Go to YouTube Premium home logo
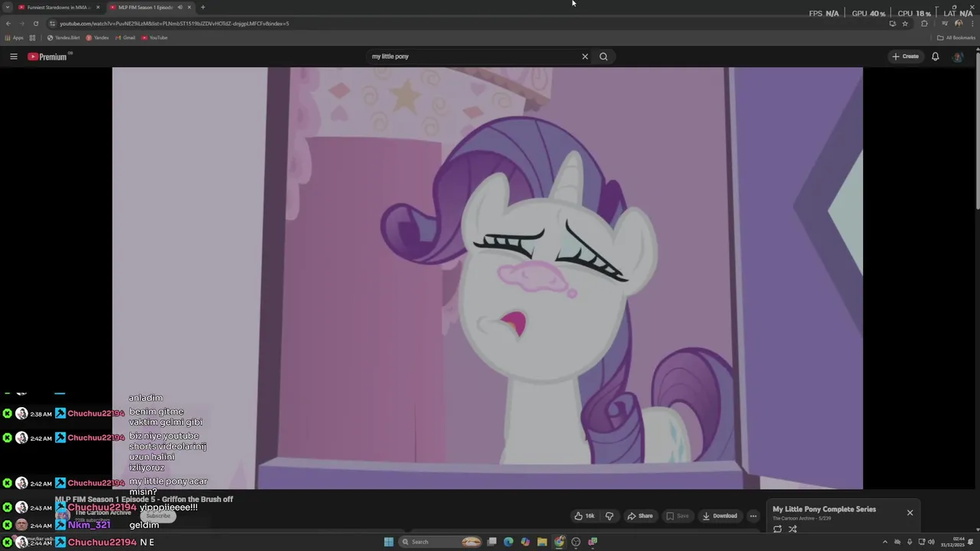 (50, 57)
